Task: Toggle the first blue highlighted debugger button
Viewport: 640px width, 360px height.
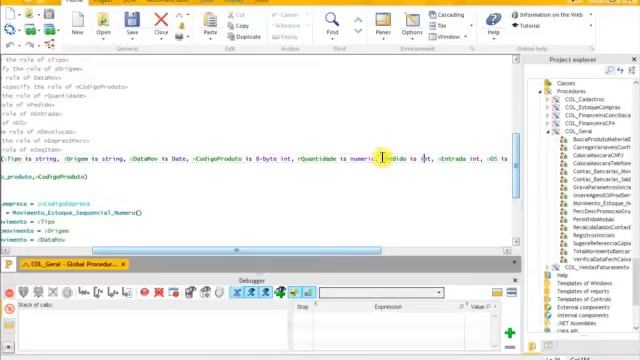Action: pyautogui.click(x=237, y=292)
